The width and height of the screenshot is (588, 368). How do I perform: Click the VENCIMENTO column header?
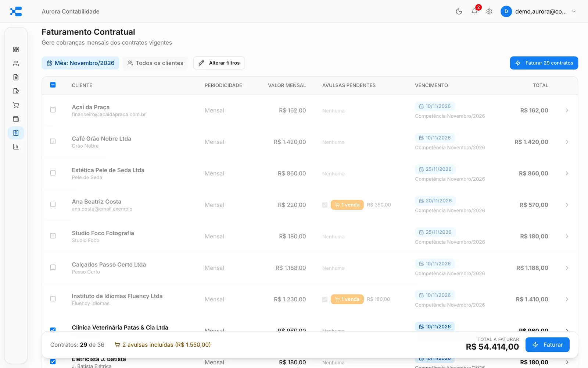(431, 85)
